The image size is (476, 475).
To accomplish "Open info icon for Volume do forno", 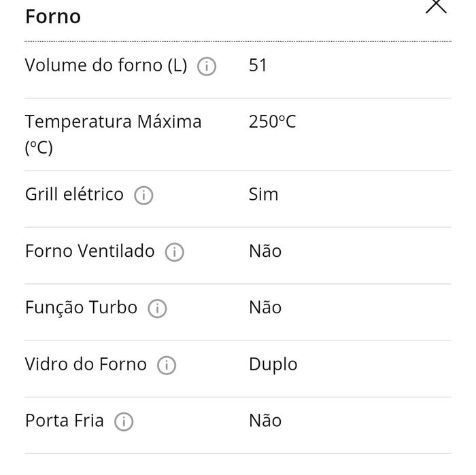I will tap(207, 67).
